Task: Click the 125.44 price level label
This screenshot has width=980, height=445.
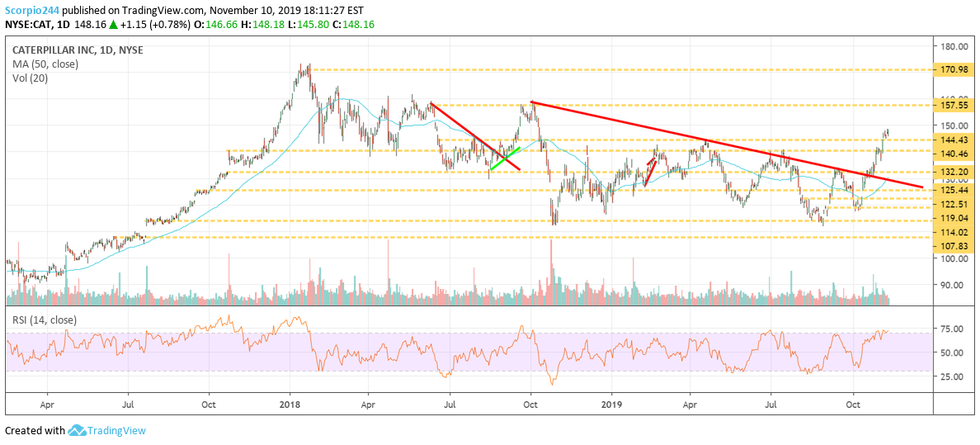Action: (x=953, y=190)
